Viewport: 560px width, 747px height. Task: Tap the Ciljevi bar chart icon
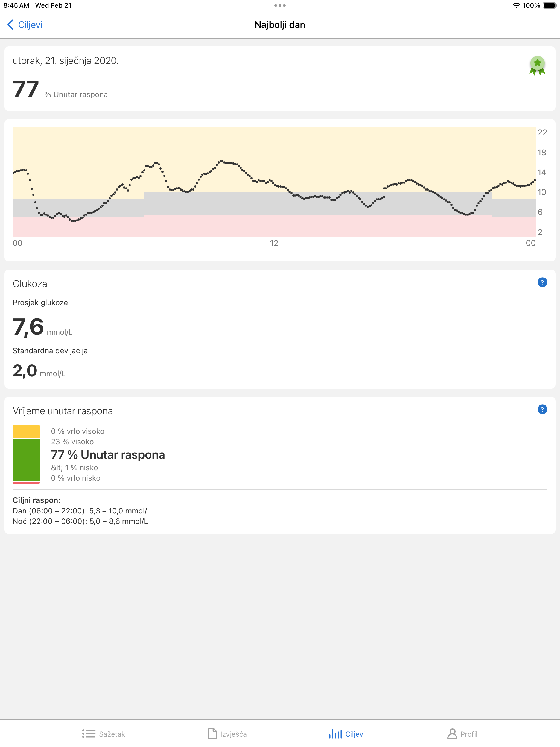tap(336, 734)
